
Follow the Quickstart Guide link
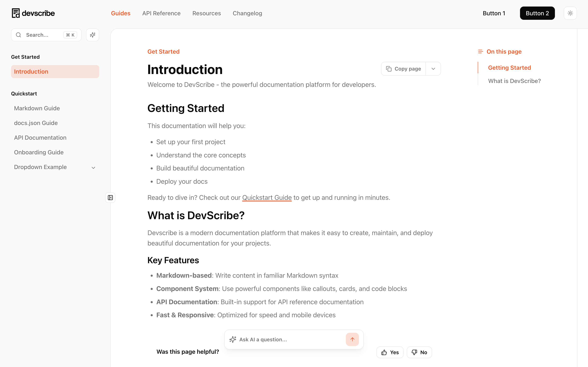click(267, 197)
